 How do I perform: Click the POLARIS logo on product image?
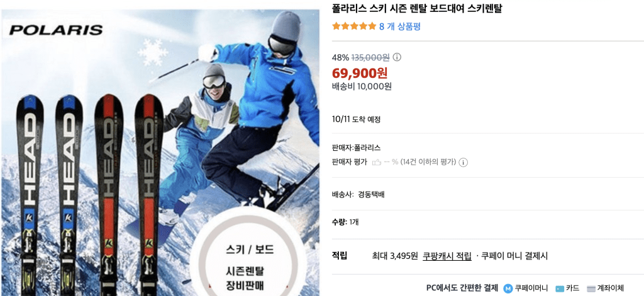[56, 30]
